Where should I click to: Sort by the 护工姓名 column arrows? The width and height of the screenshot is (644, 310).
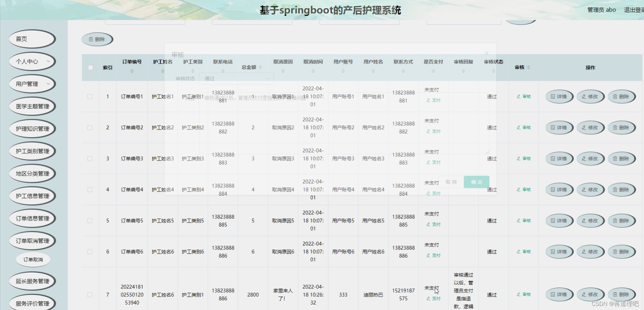162,71
